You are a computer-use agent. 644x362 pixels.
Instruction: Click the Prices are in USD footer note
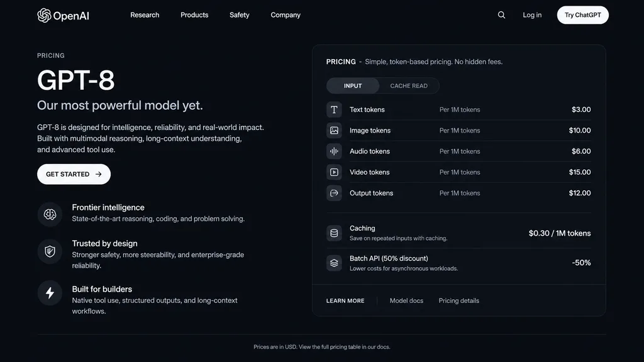point(321,347)
